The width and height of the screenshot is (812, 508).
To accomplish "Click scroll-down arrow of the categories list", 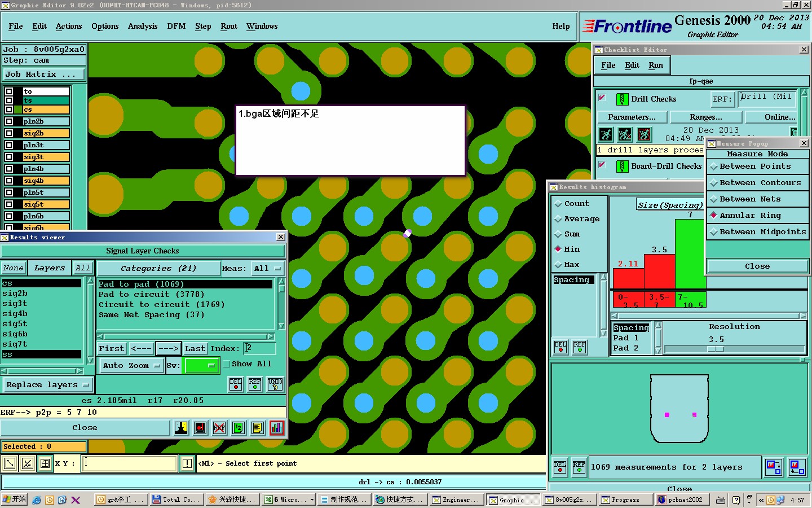I will pyautogui.click(x=281, y=326).
